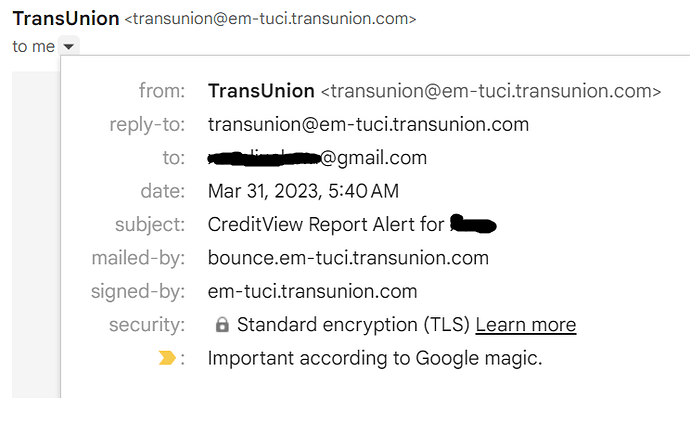The width and height of the screenshot is (690, 422).
Task: Click the 'security:' field label
Action: (x=148, y=325)
